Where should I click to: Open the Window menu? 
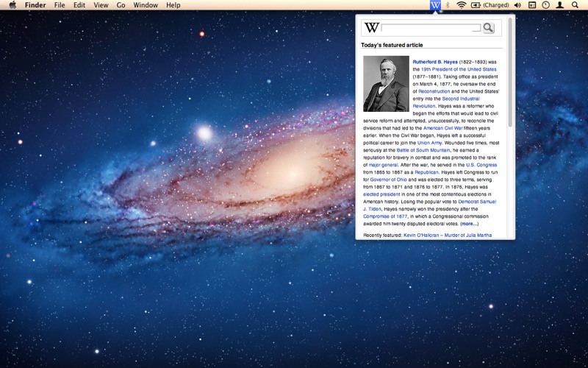coord(146,5)
